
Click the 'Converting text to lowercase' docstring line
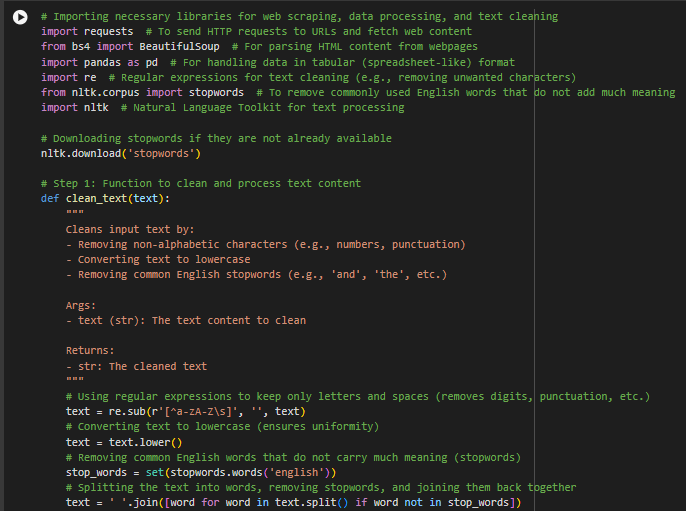coord(158,259)
